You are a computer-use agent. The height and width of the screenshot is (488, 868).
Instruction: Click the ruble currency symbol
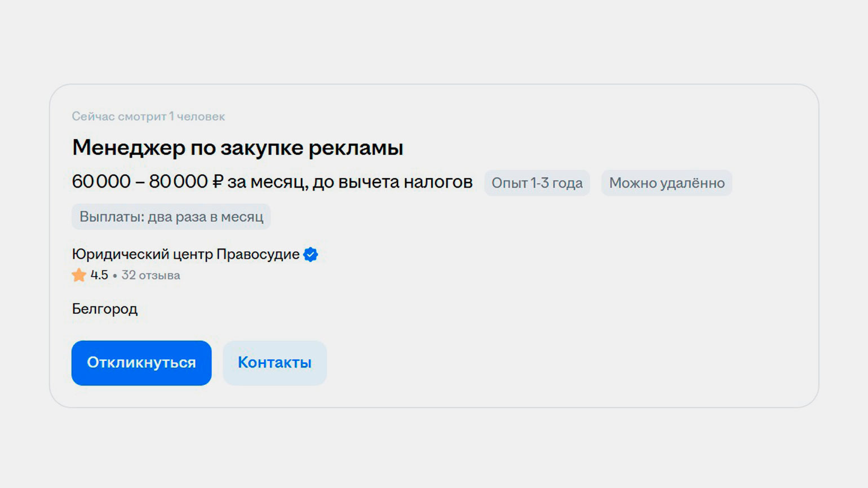pos(218,181)
